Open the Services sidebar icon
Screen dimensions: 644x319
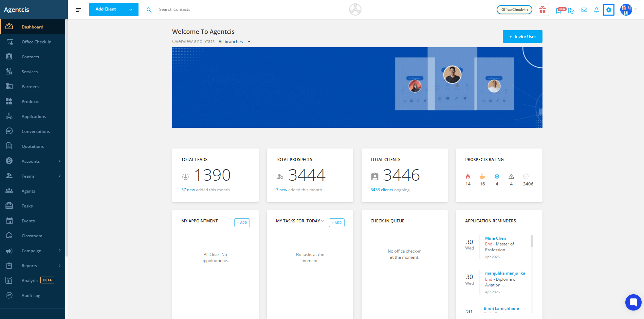[x=9, y=72]
